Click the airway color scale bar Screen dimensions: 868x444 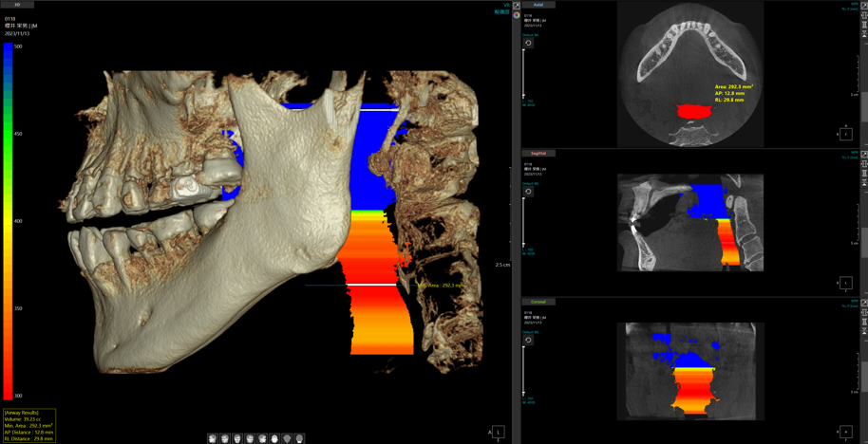(8, 220)
